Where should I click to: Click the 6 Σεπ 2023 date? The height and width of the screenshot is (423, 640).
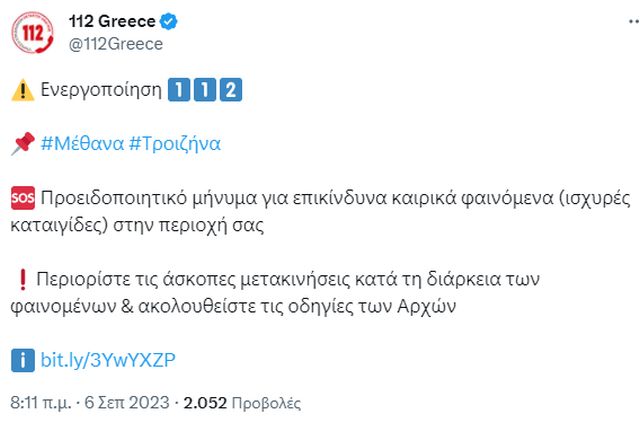(128, 404)
